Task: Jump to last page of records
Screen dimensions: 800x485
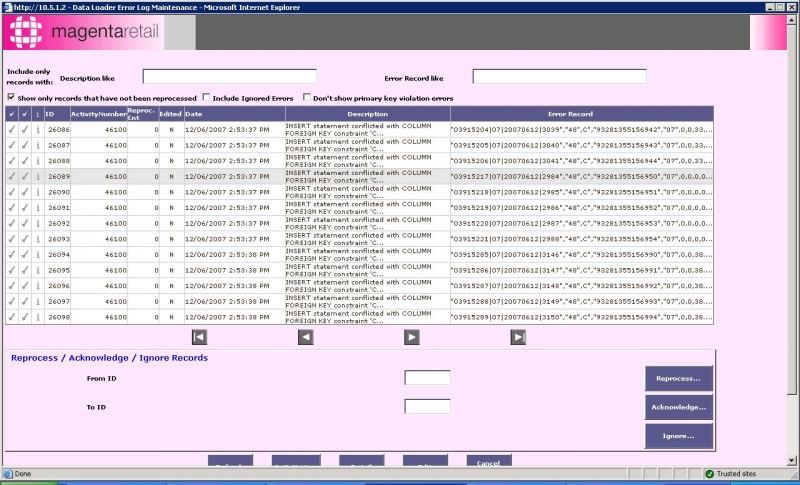Action: pyautogui.click(x=518, y=337)
